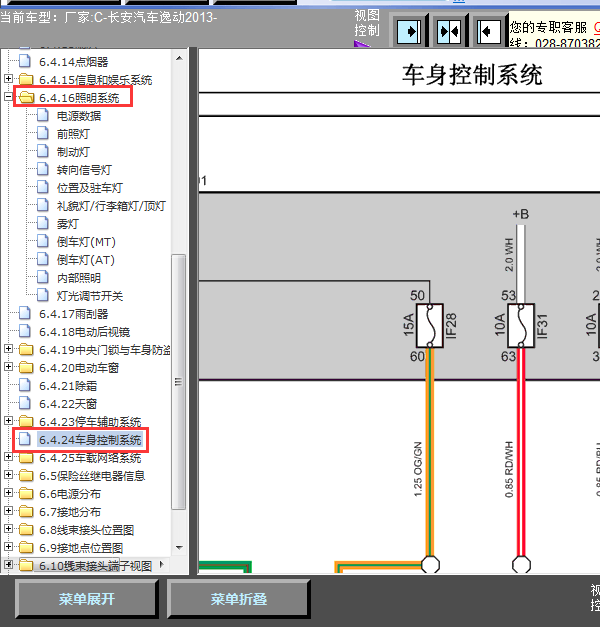Click the inward-arrows view control icon
The height and width of the screenshot is (629, 600).
tap(449, 31)
